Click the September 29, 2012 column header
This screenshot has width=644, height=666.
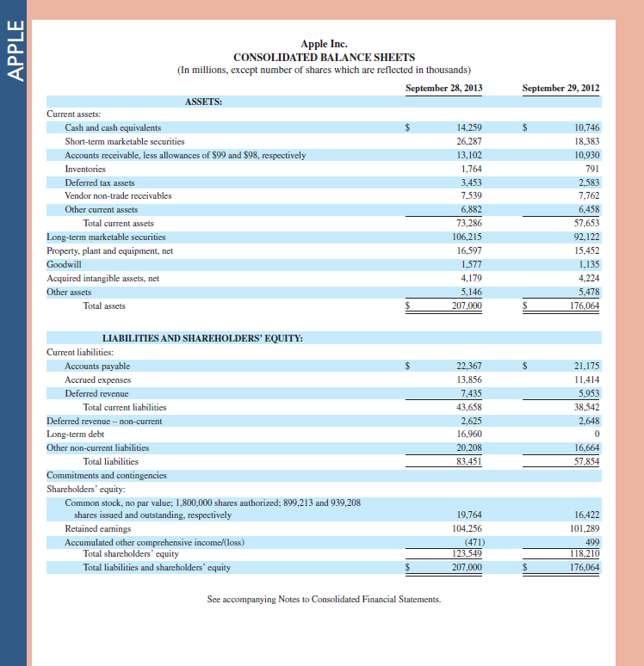[x=560, y=88]
